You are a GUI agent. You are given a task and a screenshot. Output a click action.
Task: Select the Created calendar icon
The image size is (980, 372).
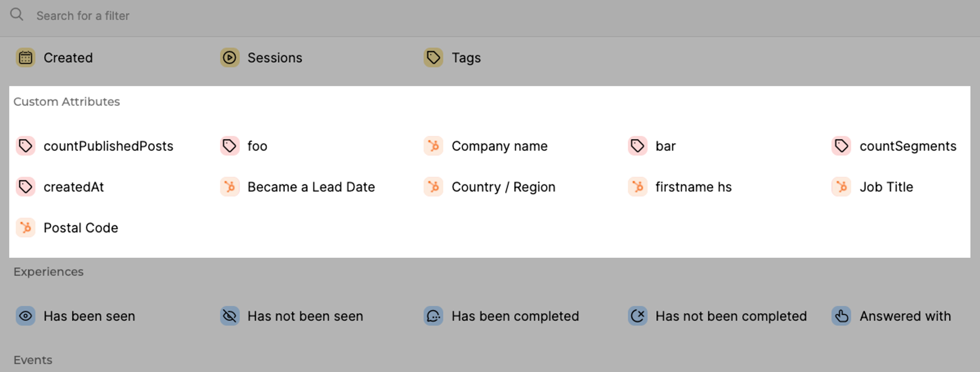(25, 58)
